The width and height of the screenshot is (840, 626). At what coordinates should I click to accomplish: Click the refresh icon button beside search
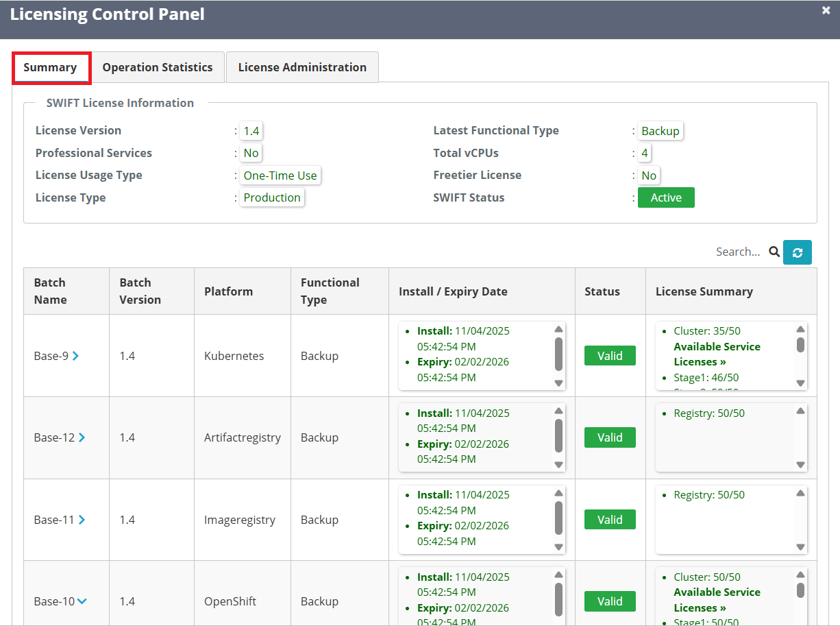(x=798, y=252)
